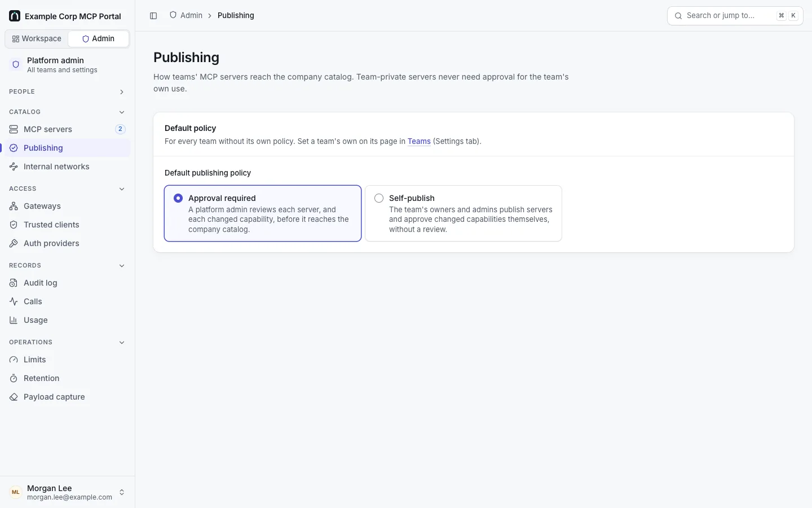Click the Internal networks icon
The height and width of the screenshot is (508, 812).
pos(14,167)
